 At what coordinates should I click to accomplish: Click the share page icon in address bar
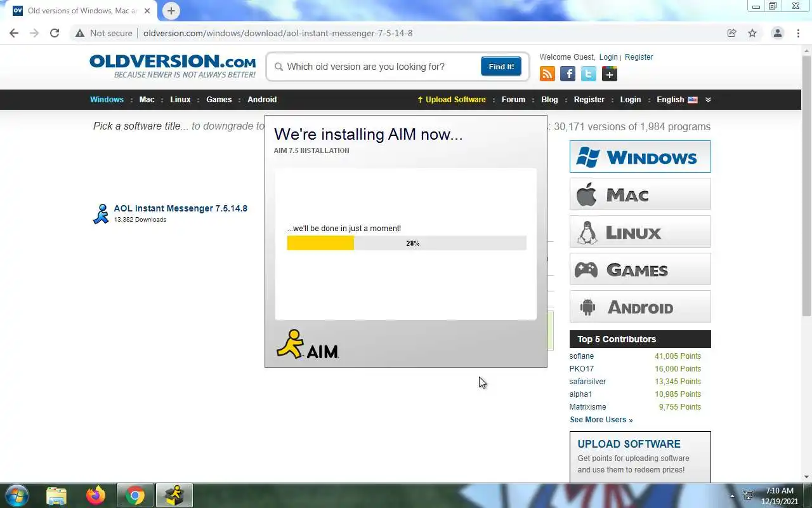pos(731,33)
